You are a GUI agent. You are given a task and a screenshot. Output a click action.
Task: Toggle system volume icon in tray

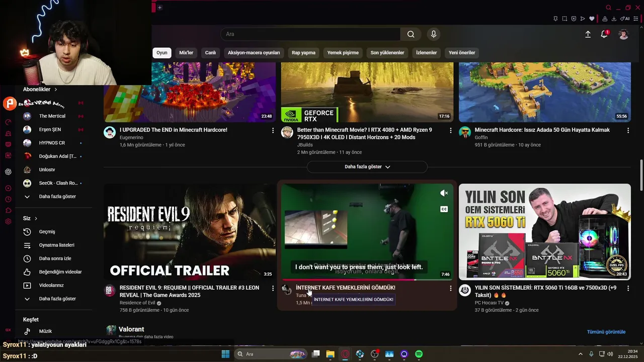point(610,354)
